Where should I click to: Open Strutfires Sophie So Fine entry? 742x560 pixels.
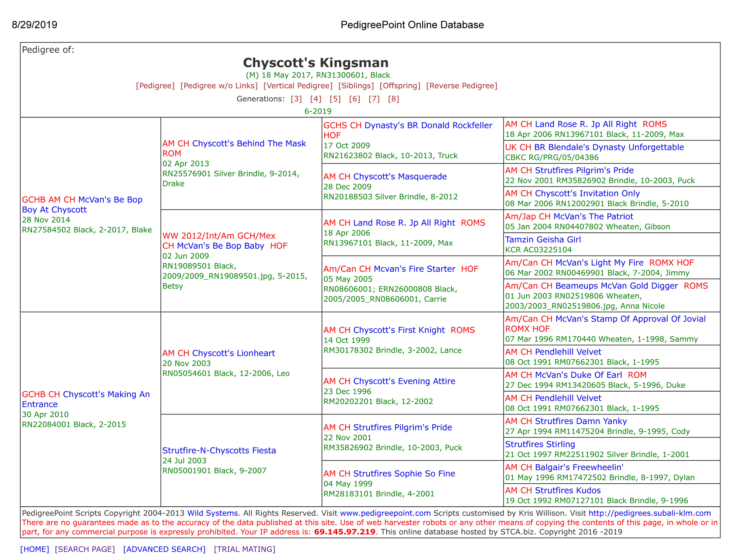404,474
